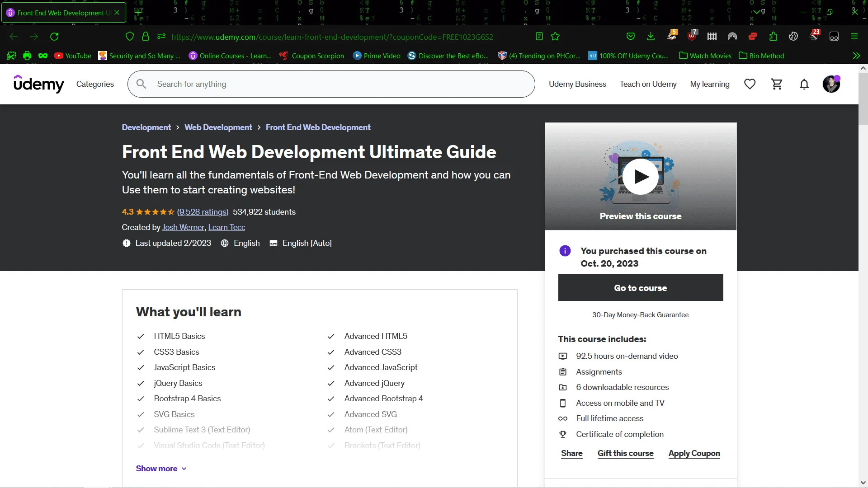Click the tracking protection shield icon

tap(130, 37)
